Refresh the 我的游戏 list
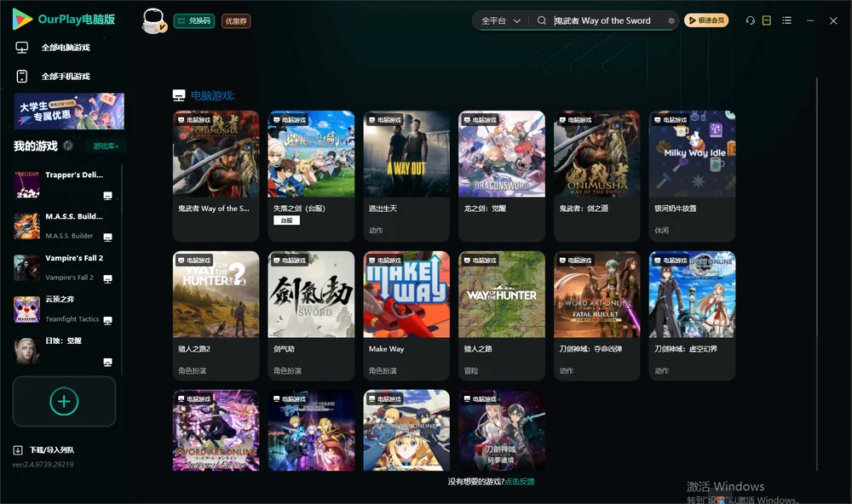Viewport: 852px width, 504px height. [68, 146]
